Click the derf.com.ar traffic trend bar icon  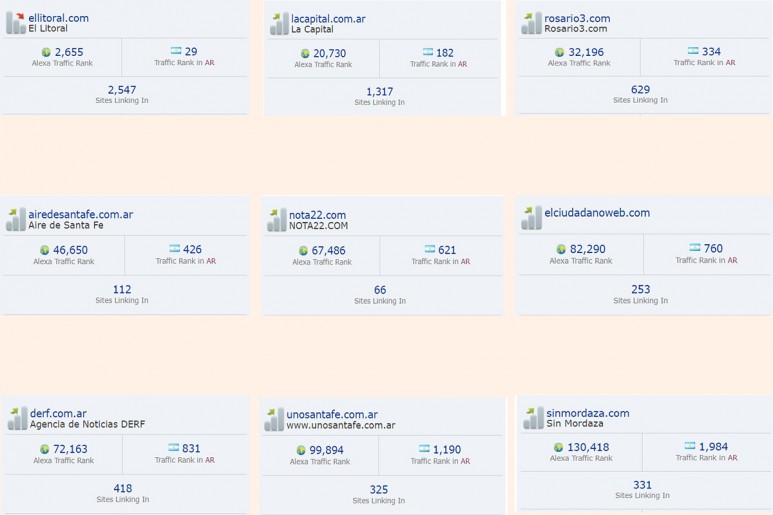[x=17, y=418]
